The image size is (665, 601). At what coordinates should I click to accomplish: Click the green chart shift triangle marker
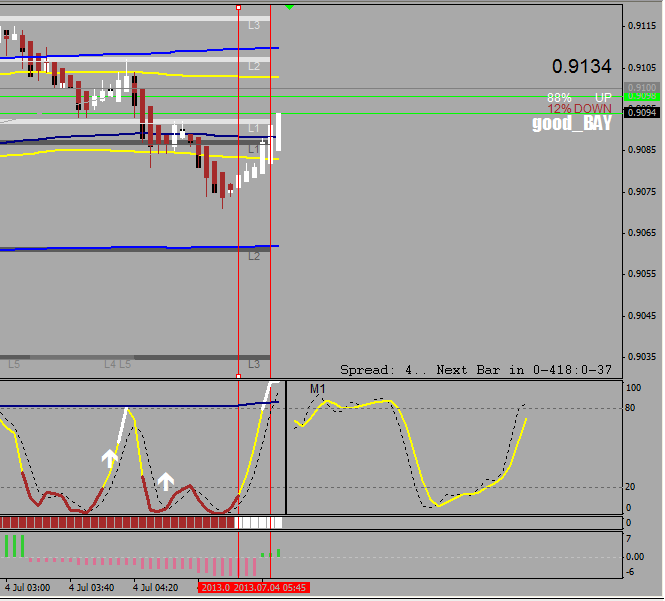coord(289,7)
